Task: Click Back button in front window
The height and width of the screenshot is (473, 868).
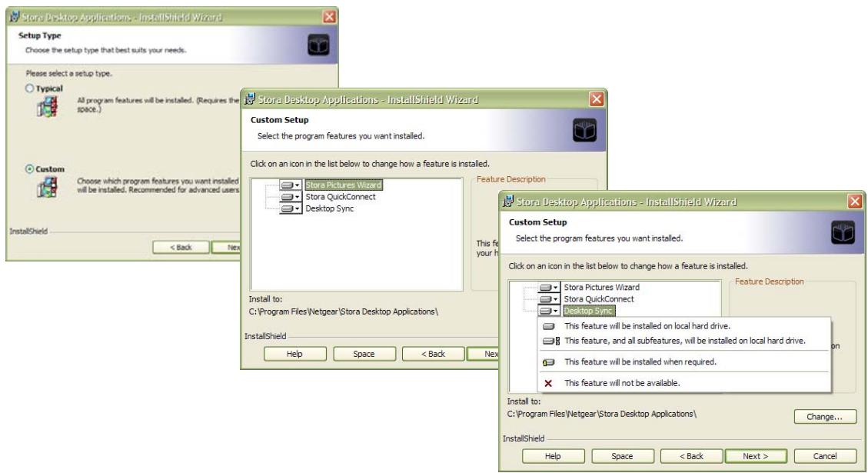Action: 691,456
